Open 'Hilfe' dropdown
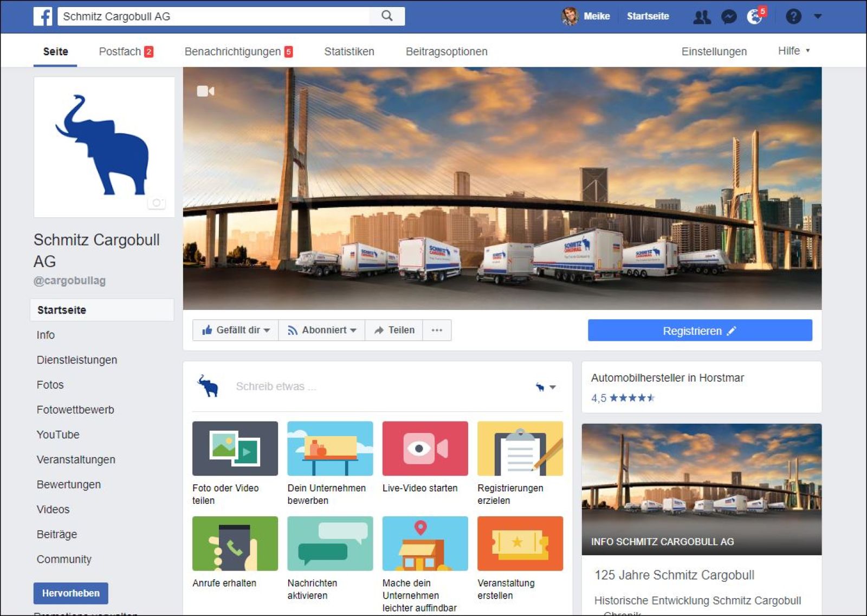This screenshot has height=616, width=867. coord(794,51)
